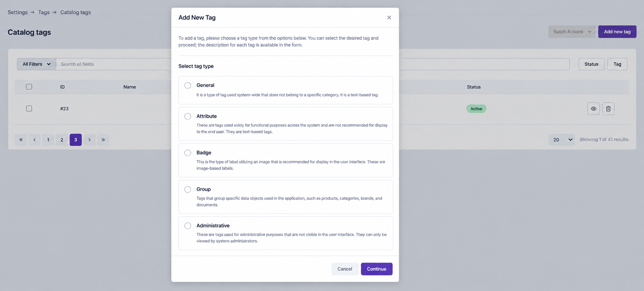
Task: Delete tag #23 with trash icon
Action: point(608,109)
